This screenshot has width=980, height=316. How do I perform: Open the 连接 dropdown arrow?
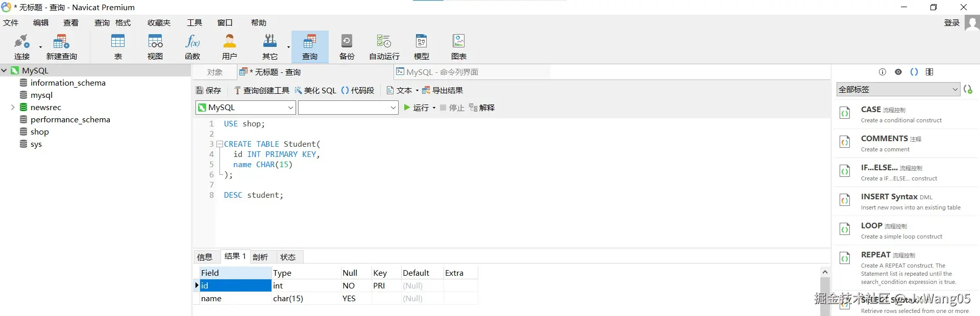click(x=40, y=47)
